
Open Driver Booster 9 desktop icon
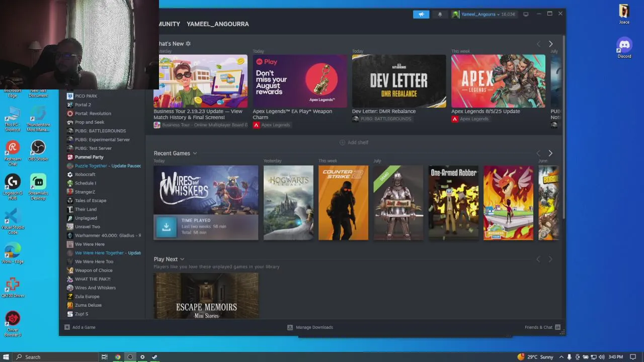point(13,324)
